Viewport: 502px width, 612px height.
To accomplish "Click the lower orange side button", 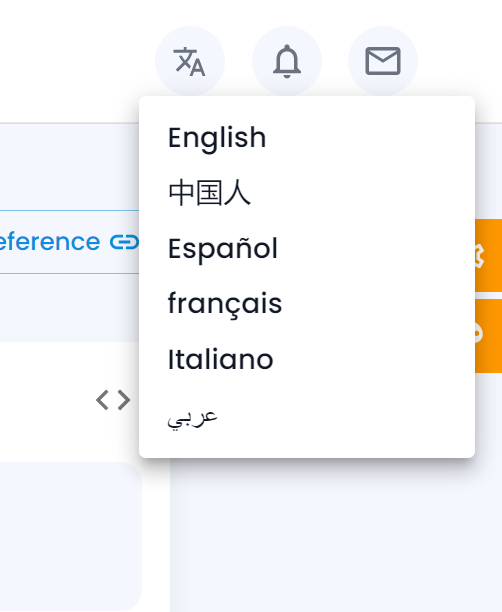I will point(488,336).
